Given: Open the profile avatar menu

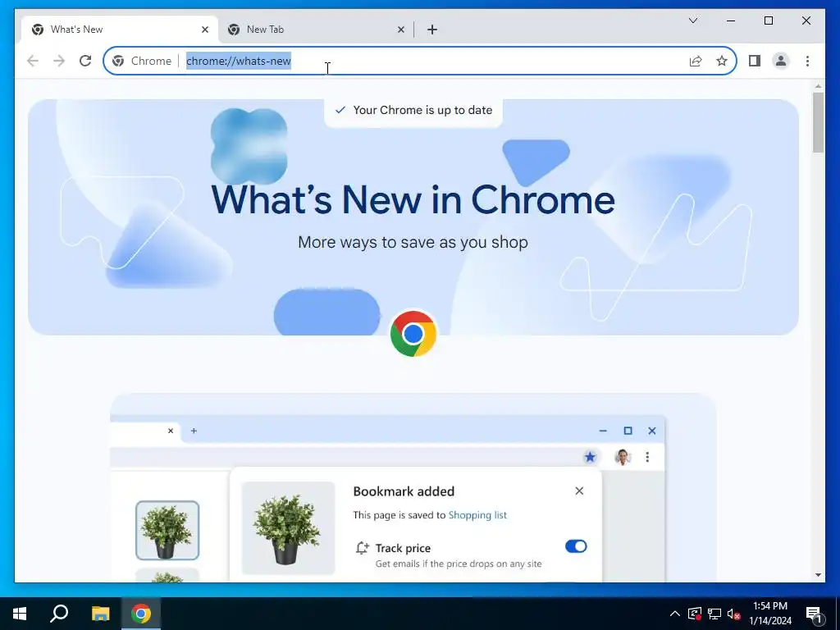Looking at the screenshot, I should [x=781, y=61].
